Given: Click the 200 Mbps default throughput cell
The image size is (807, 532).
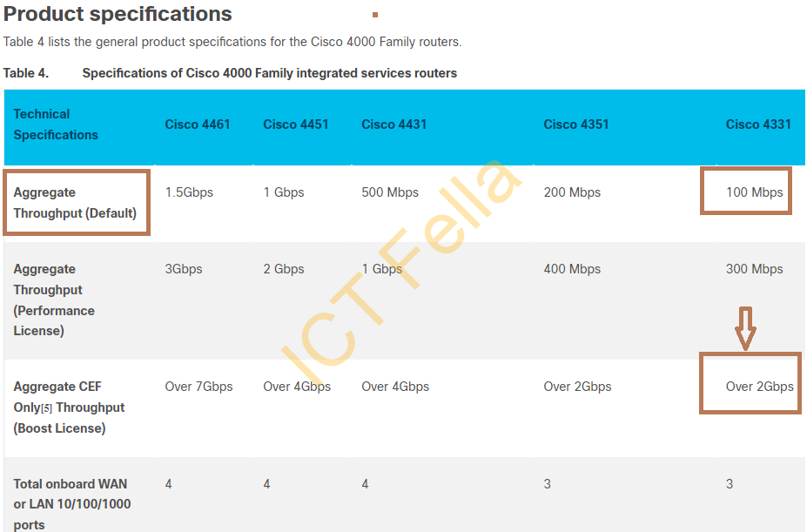Looking at the screenshot, I should (572, 192).
